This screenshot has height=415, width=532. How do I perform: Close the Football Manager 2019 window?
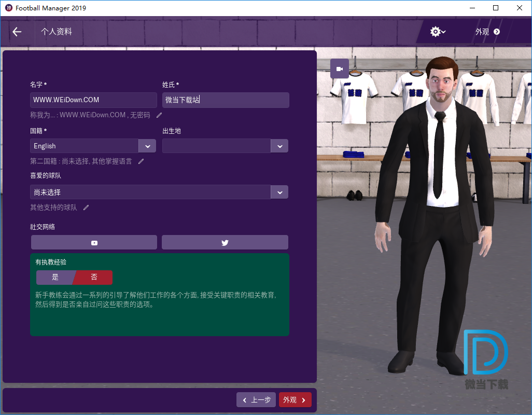[x=520, y=8]
